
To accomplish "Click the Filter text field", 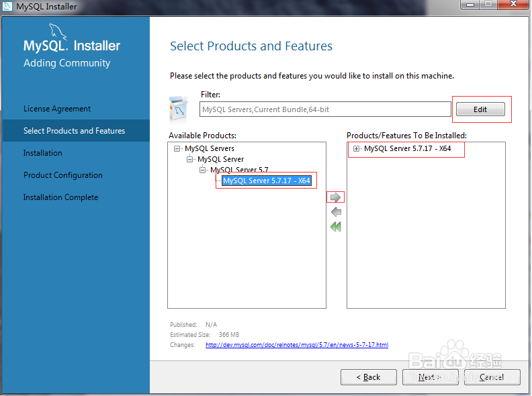I will pos(325,109).
